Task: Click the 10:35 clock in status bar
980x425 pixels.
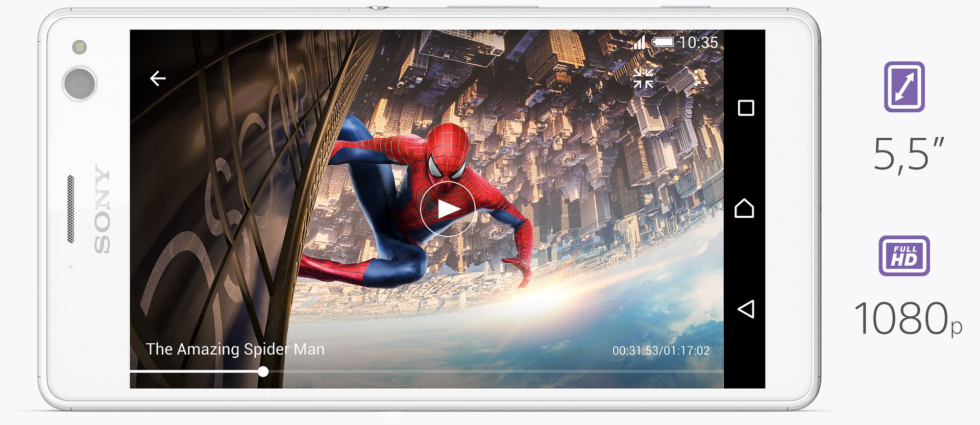Action: click(698, 42)
